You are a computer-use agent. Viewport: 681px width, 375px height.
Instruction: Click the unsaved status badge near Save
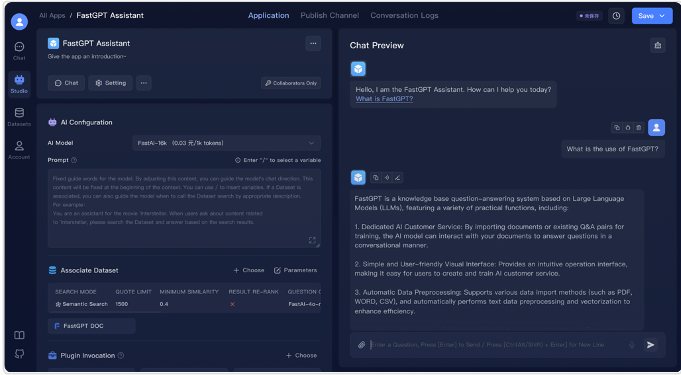[589, 16]
